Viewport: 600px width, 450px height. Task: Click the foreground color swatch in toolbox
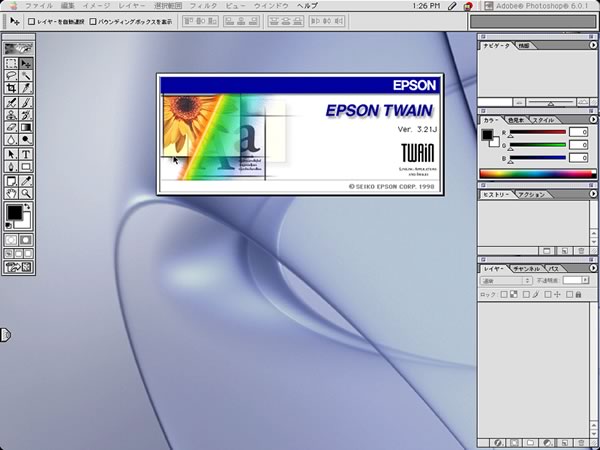tap(14, 212)
